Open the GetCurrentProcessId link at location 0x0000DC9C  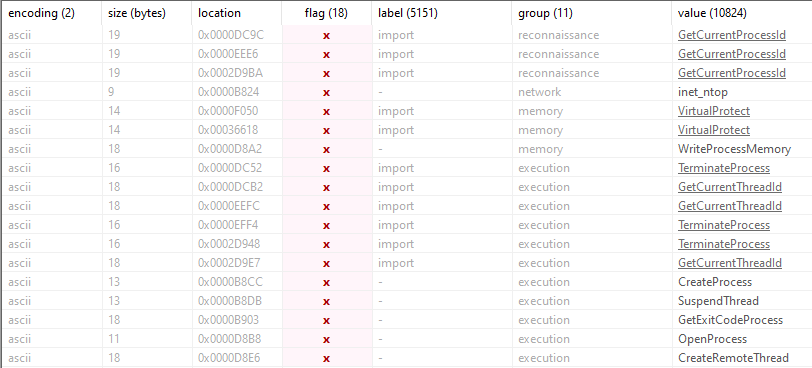pyautogui.click(x=732, y=35)
